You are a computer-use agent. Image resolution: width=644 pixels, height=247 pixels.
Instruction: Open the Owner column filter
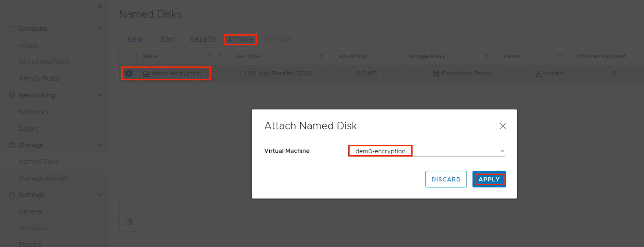pos(560,57)
